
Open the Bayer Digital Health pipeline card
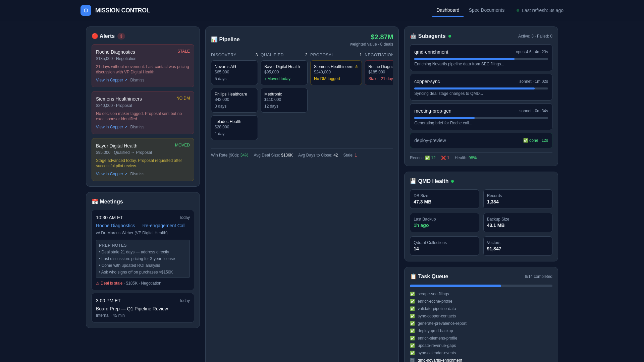(284, 73)
